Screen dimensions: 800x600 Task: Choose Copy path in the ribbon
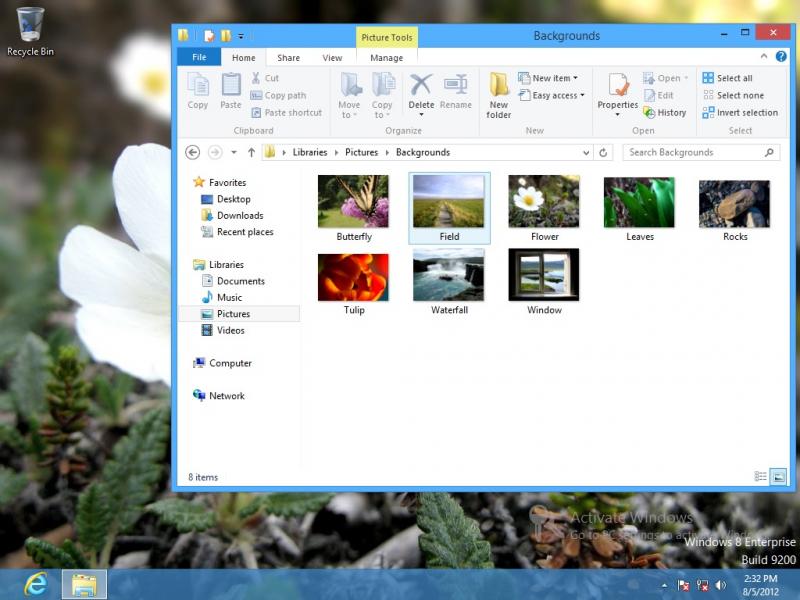[x=279, y=95]
